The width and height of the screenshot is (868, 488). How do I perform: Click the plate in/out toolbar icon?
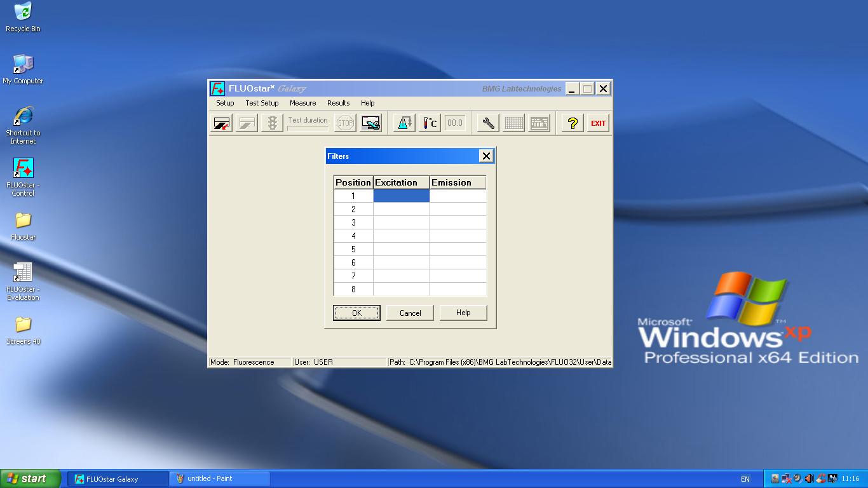tap(222, 123)
